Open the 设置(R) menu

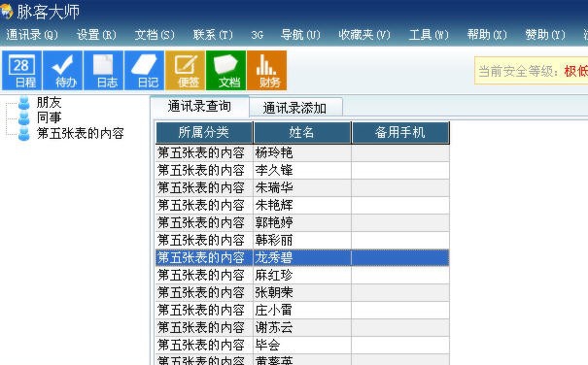(x=96, y=35)
